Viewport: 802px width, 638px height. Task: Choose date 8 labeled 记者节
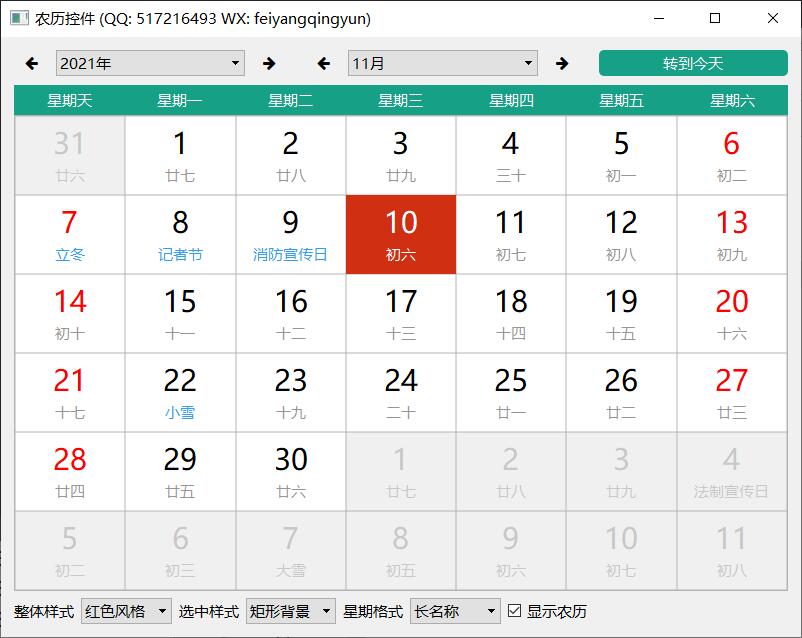pyautogui.click(x=180, y=234)
